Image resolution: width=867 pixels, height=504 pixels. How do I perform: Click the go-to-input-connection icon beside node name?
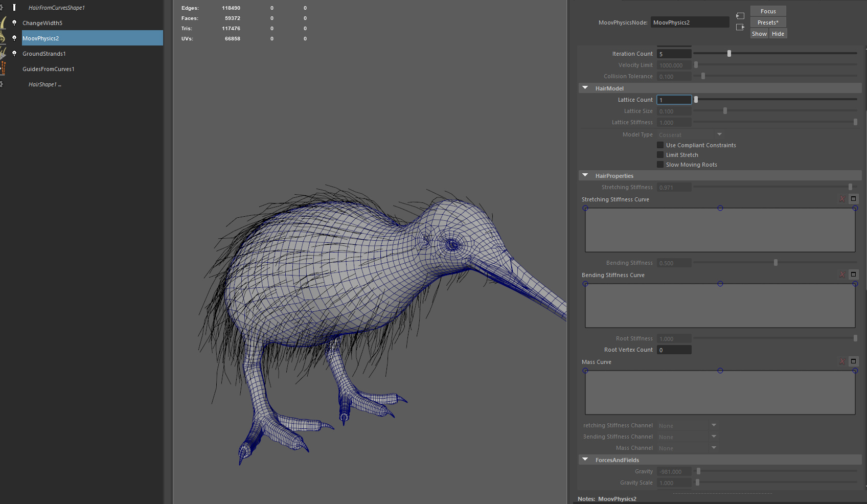(x=740, y=16)
